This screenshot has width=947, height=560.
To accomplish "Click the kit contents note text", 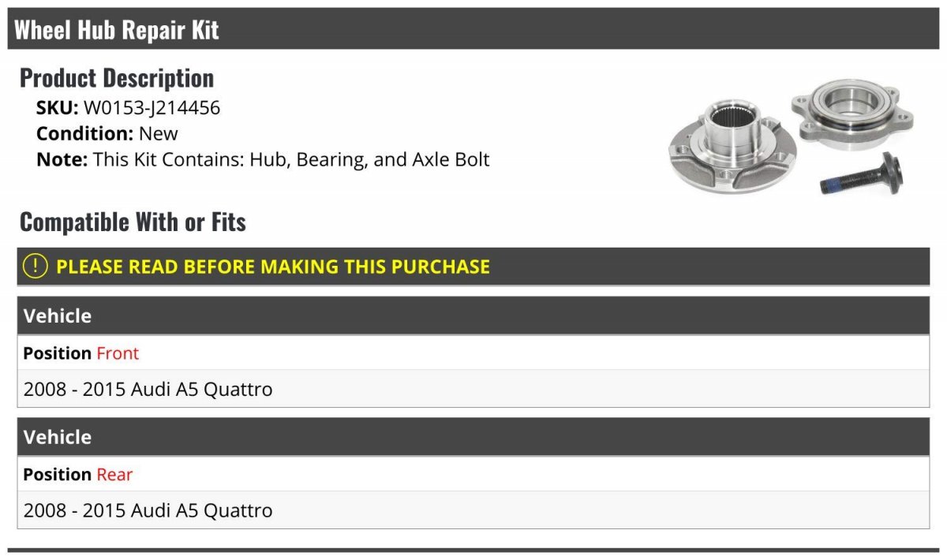I will pos(291,159).
